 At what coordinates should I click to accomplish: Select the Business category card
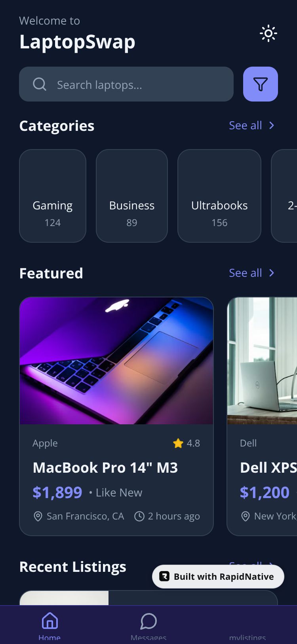pos(132,196)
